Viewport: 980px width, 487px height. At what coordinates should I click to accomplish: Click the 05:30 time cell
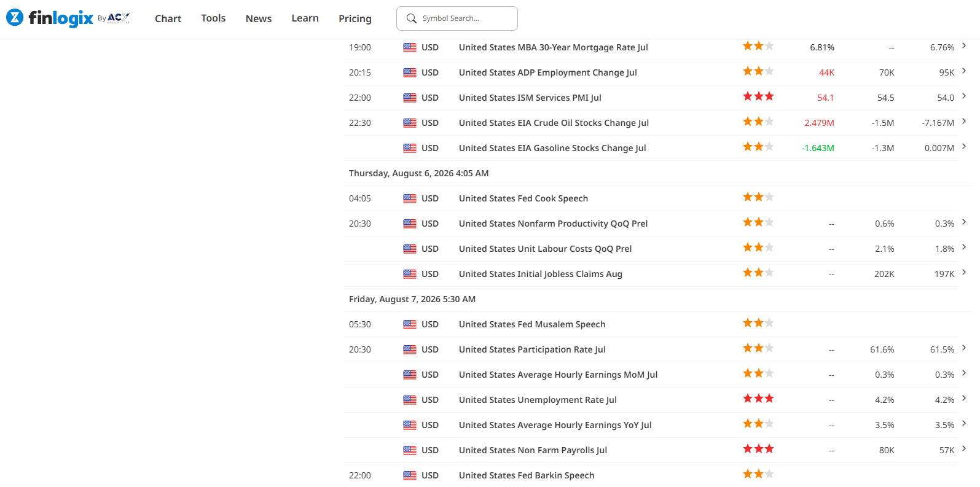point(360,324)
